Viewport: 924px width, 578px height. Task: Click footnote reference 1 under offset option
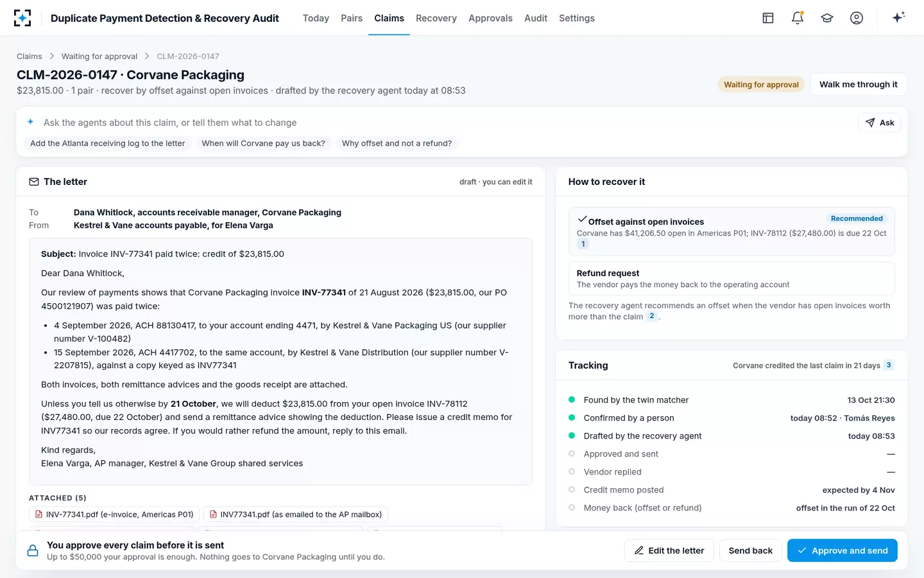pyautogui.click(x=583, y=244)
